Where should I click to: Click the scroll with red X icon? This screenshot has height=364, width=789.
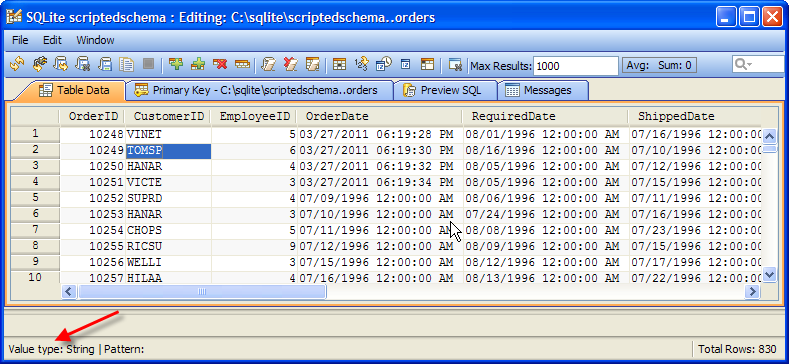[x=291, y=64]
